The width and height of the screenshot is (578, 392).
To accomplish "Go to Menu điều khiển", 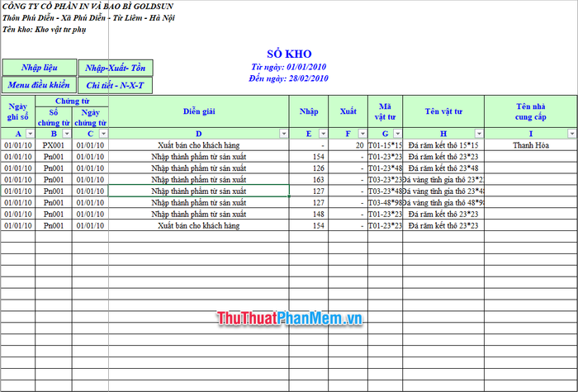I will [x=39, y=85].
